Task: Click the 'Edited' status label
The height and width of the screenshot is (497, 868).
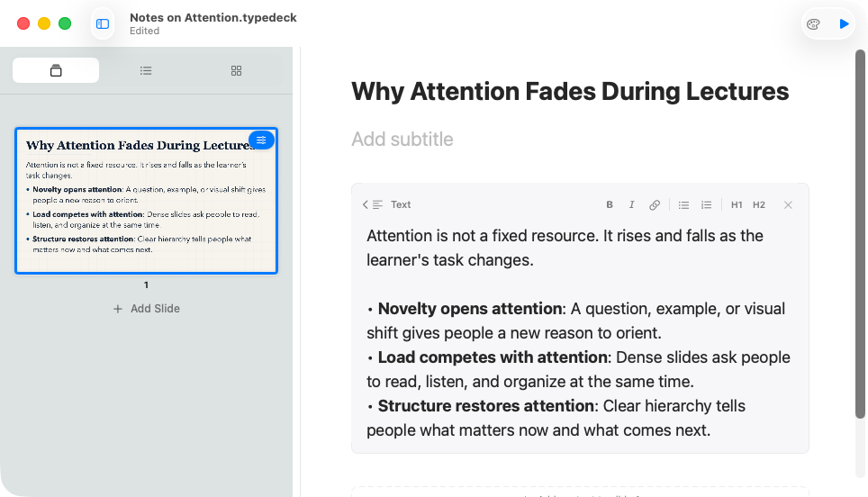Action: 144,31
